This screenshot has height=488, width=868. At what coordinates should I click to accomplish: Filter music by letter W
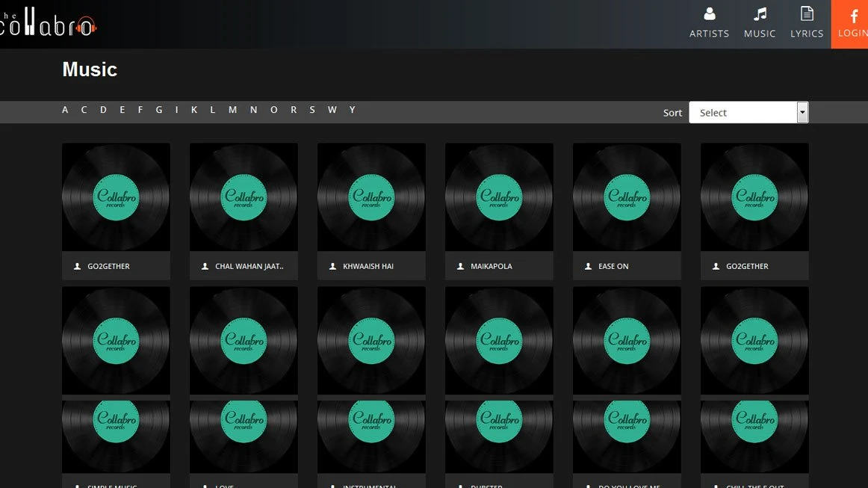332,110
